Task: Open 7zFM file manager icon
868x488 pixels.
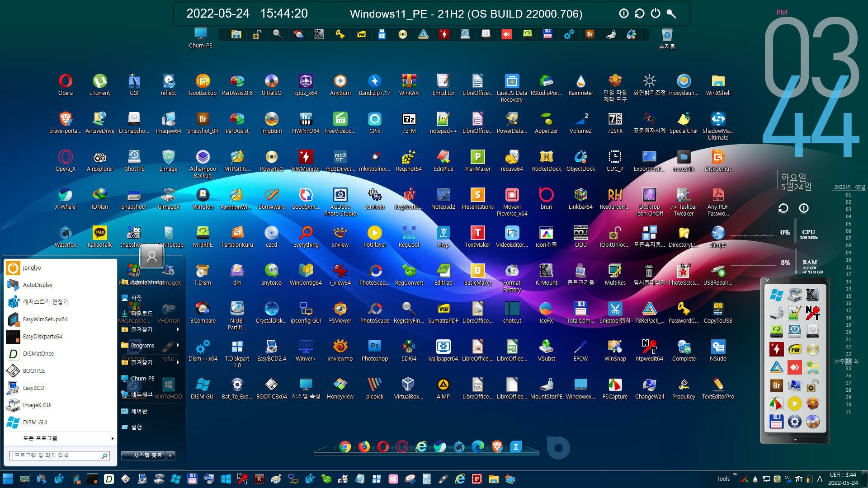Action: click(409, 122)
